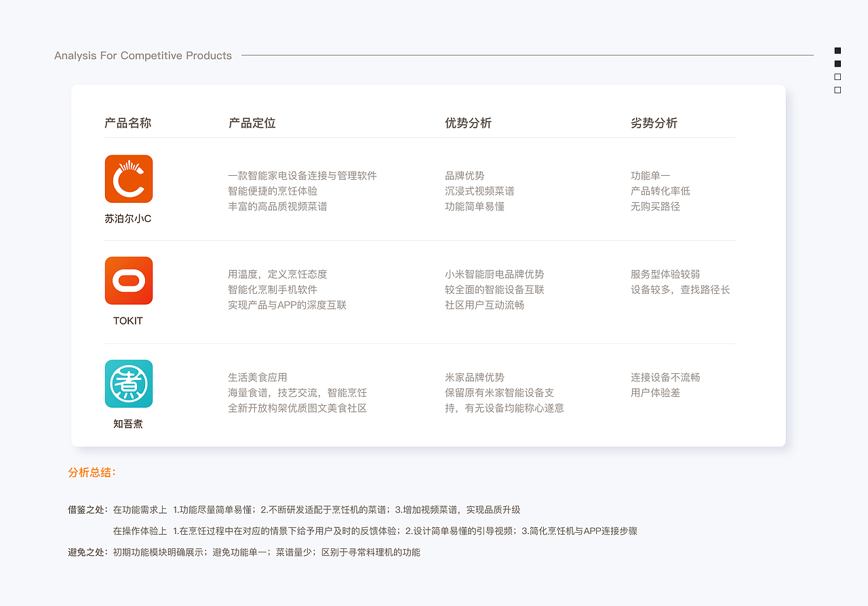Image resolution: width=868 pixels, height=606 pixels.
Task: Click the text 实现产品与APP的深度互联
Action: tap(288, 305)
